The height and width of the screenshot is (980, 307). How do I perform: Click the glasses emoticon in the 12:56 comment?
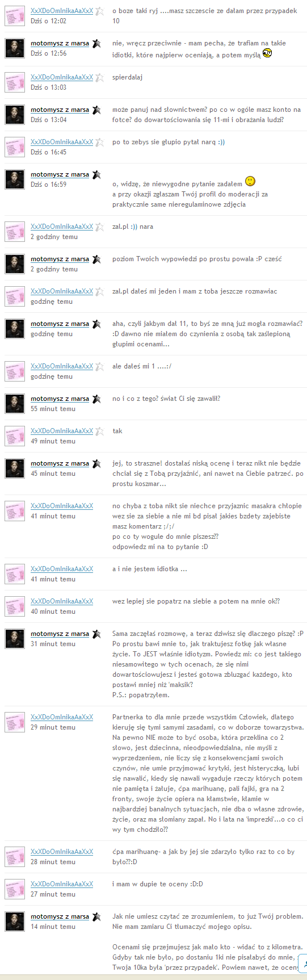(268, 54)
